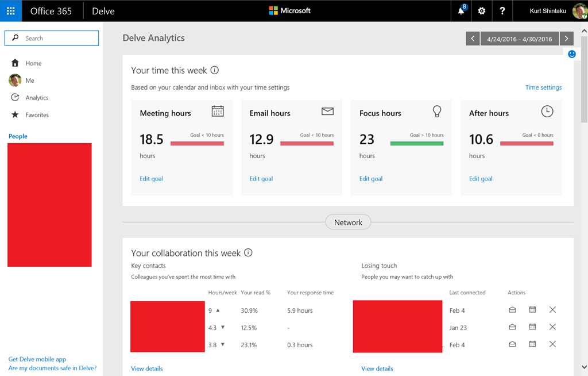Navigate to Home in the sidebar
Screen dimensions: 588x376
33,63
